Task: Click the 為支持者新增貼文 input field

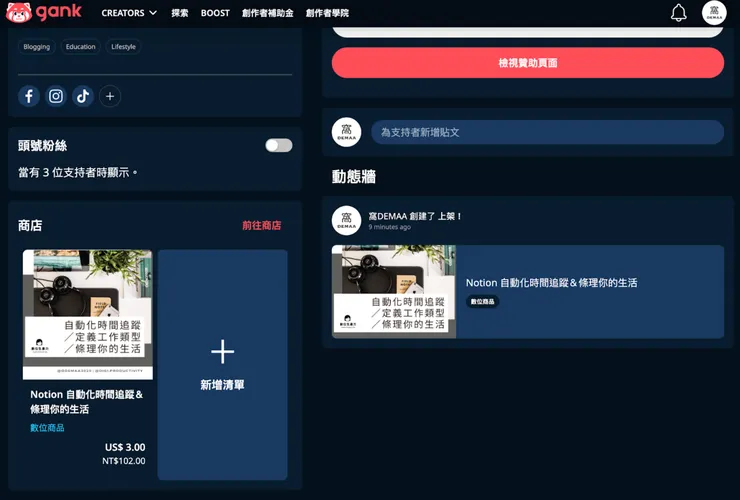Action: 547,132
